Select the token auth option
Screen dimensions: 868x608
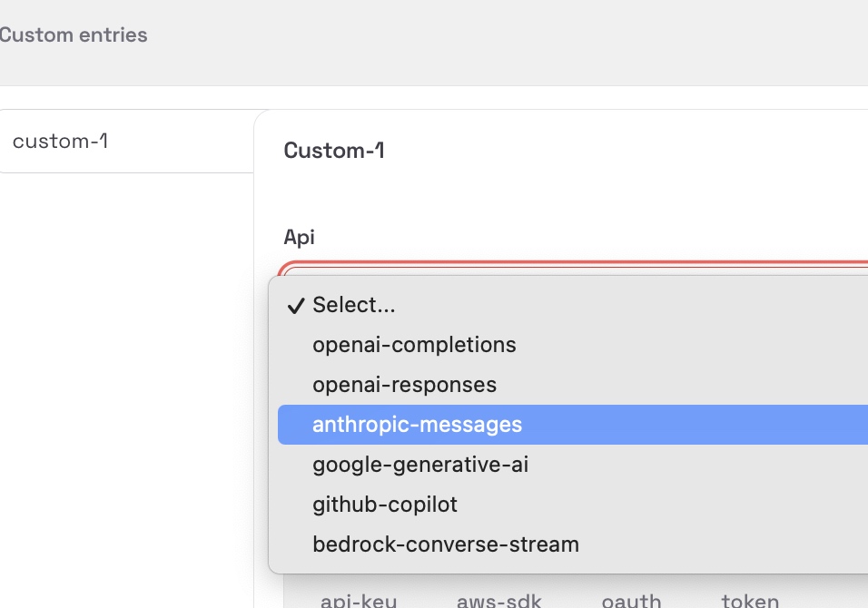pos(750,600)
